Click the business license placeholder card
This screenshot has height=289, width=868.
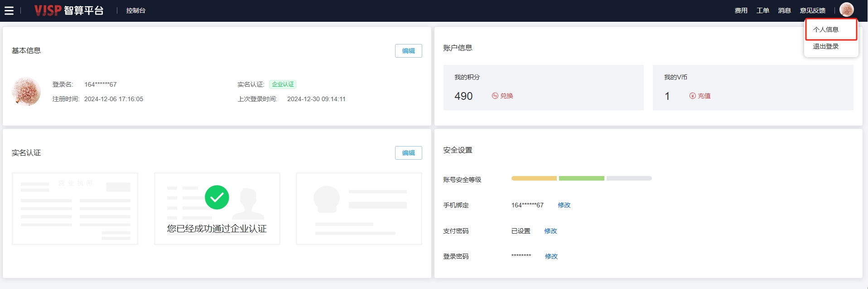(75, 209)
